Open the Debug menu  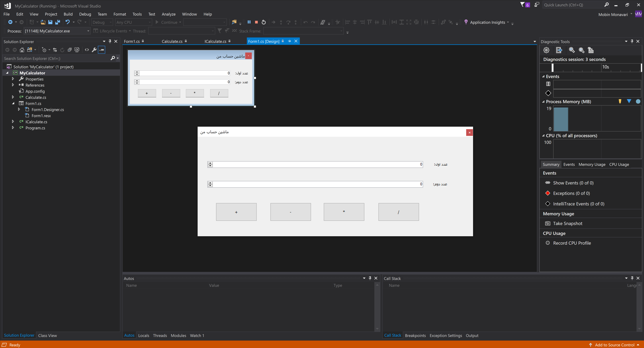(85, 14)
